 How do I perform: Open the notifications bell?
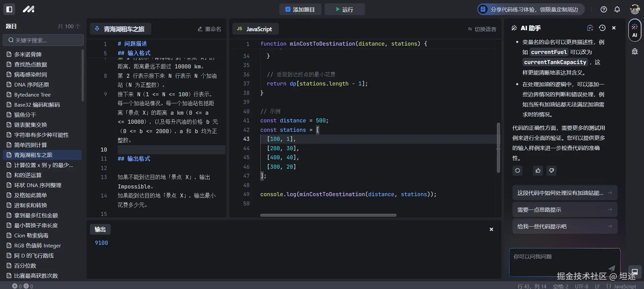pyautogui.click(x=617, y=9)
